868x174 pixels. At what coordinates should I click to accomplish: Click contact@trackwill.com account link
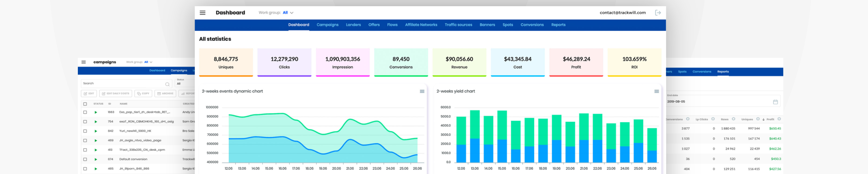(x=623, y=13)
